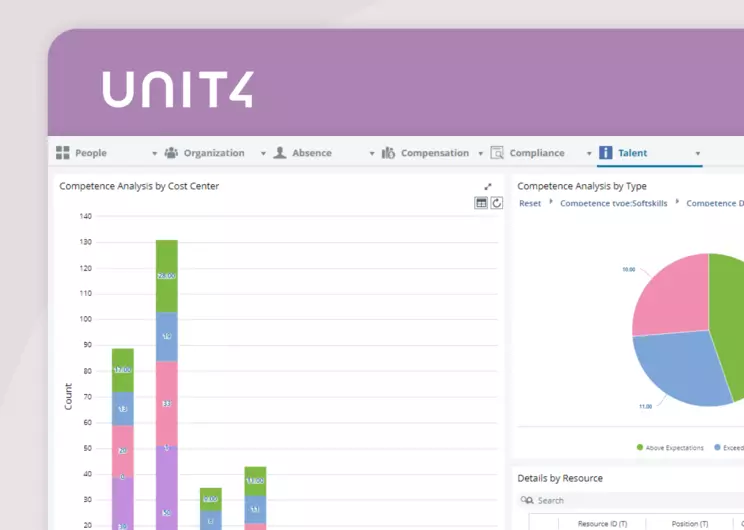Click the purple 50 segment of the second bar

tap(167, 489)
